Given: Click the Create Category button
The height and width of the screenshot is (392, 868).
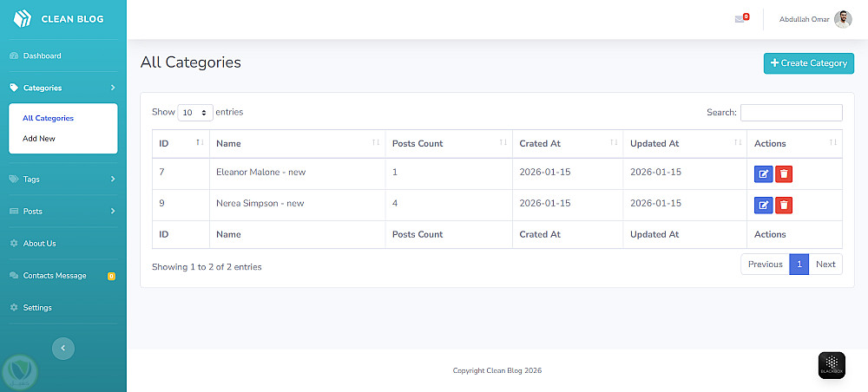Looking at the screenshot, I should [808, 63].
